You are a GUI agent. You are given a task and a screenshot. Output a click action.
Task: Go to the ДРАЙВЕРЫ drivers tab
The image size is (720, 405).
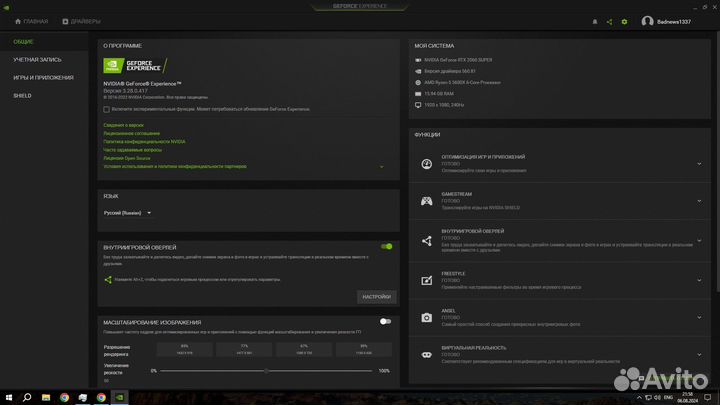(x=81, y=22)
